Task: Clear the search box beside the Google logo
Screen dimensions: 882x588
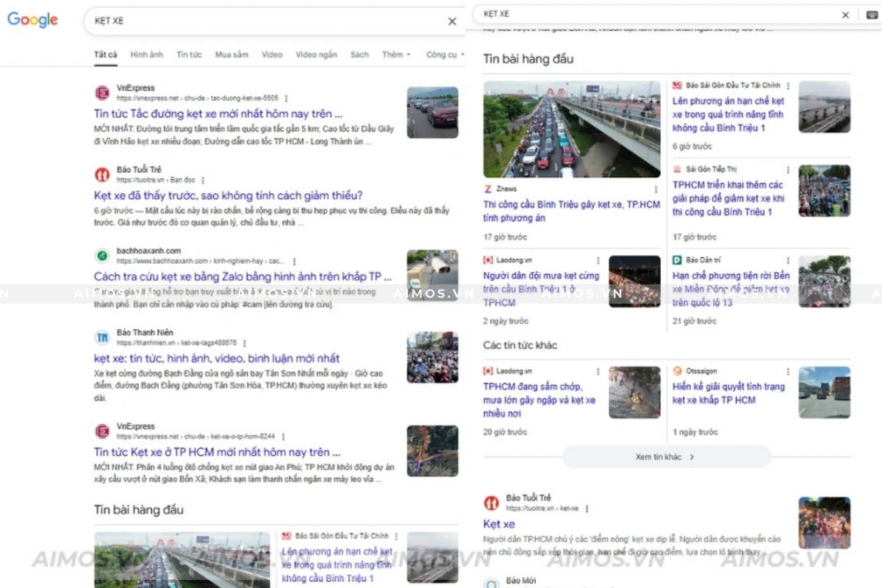Action: (x=452, y=21)
